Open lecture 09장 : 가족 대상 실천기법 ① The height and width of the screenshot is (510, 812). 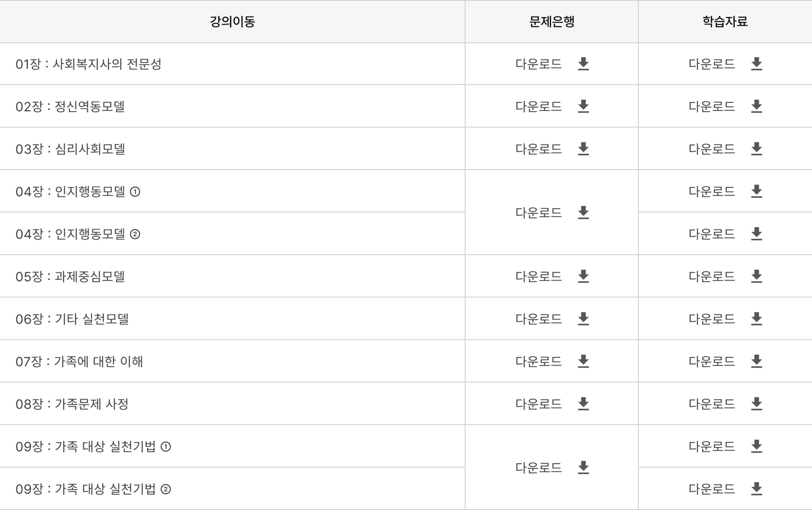[93, 447]
